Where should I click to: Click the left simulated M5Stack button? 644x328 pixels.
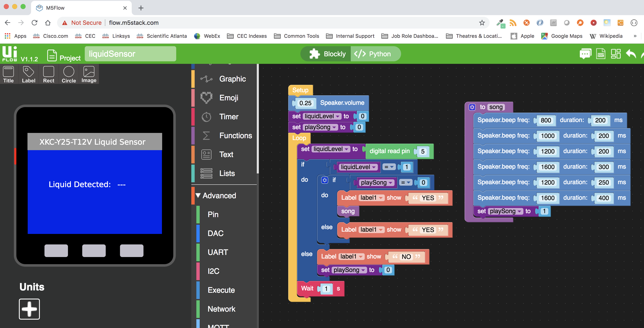tap(56, 251)
